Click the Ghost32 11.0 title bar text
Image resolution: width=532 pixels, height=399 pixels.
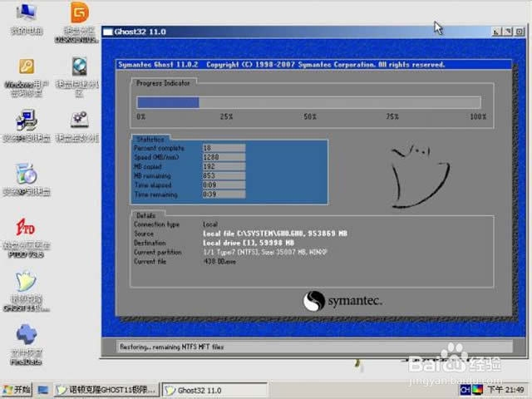pos(140,32)
